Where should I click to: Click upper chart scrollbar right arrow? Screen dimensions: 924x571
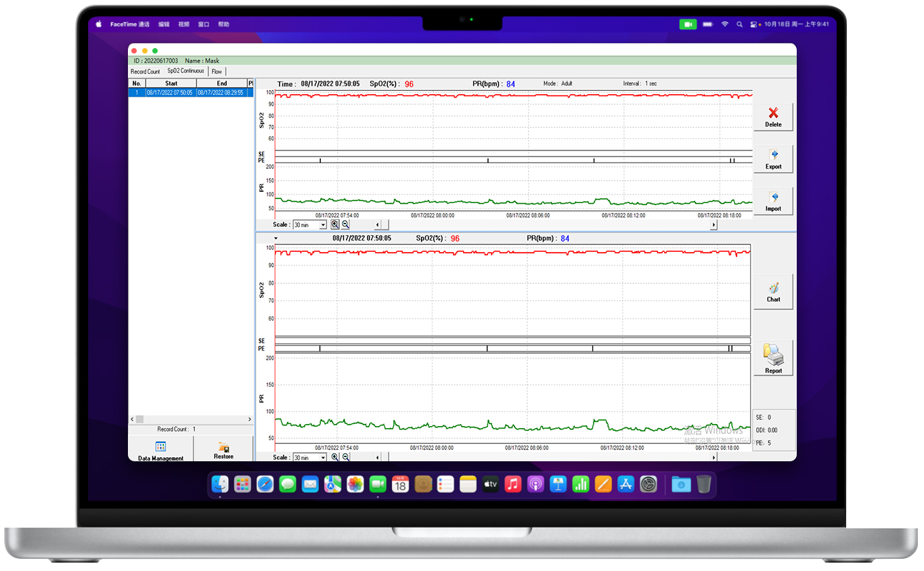[x=713, y=225]
